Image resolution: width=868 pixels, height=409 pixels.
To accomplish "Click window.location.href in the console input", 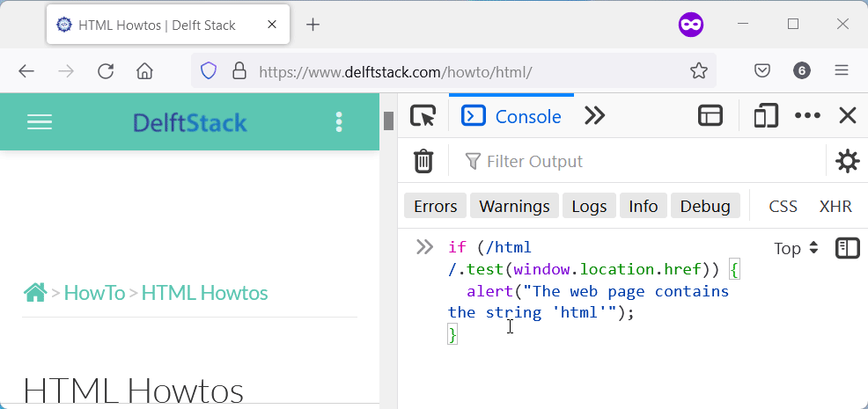I will [607, 269].
